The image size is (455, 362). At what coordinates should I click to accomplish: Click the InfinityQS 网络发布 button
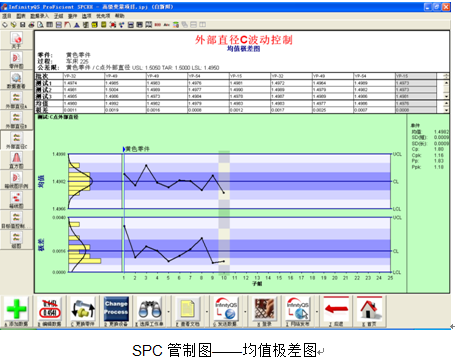click(x=298, y=312)
